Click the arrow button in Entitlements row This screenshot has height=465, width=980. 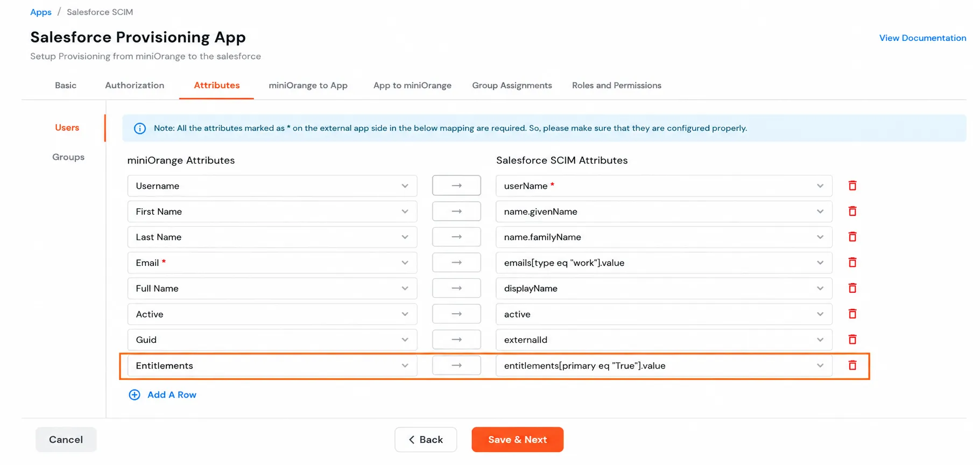coord(456,365)
